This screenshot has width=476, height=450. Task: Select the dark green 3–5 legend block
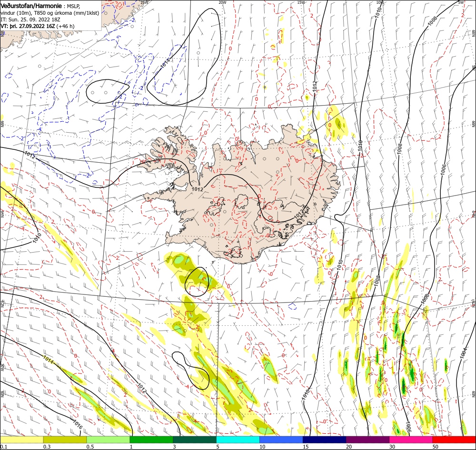195,440
